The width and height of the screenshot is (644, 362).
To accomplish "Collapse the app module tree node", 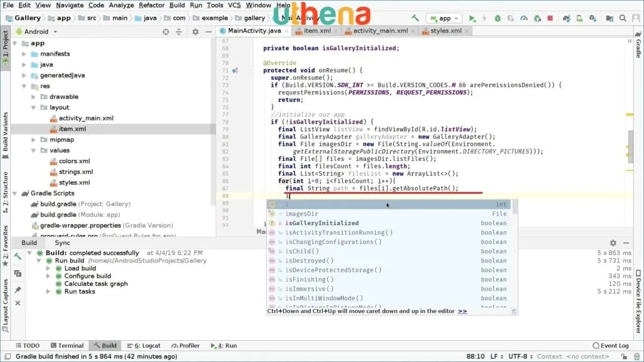I will tap(15, 43).
